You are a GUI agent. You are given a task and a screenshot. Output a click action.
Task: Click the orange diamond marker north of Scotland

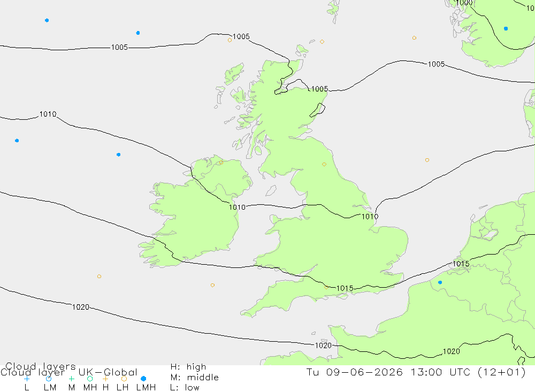tap(322, 42)
